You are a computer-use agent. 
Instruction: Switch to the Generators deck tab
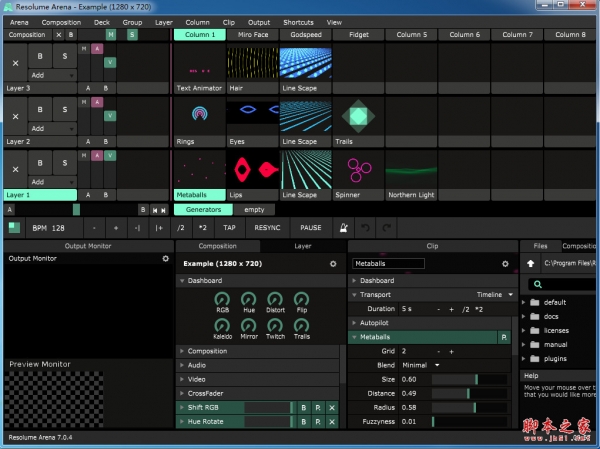203,210
